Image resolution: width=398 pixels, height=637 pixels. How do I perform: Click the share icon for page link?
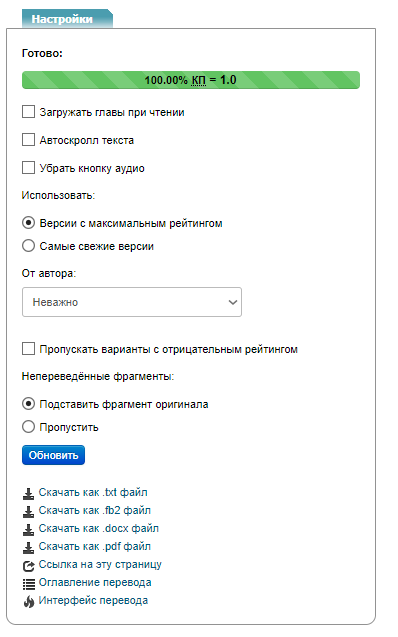pos(28,566)
